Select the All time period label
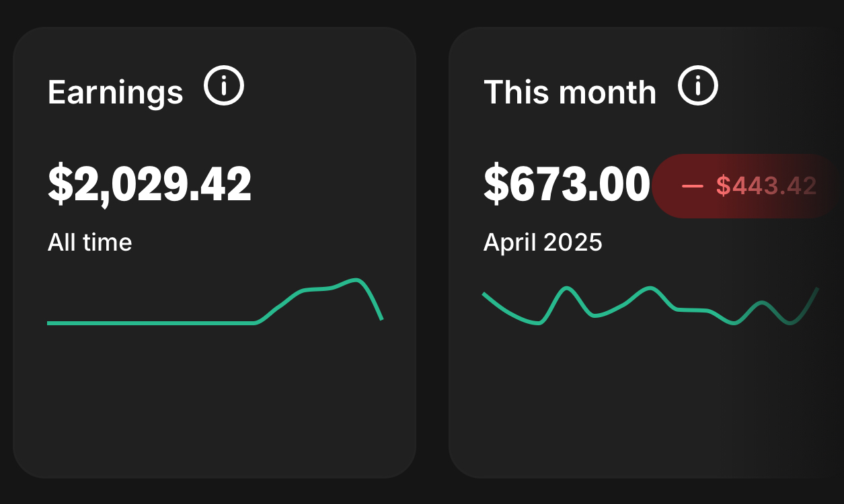844x504 pixels. 89,242
